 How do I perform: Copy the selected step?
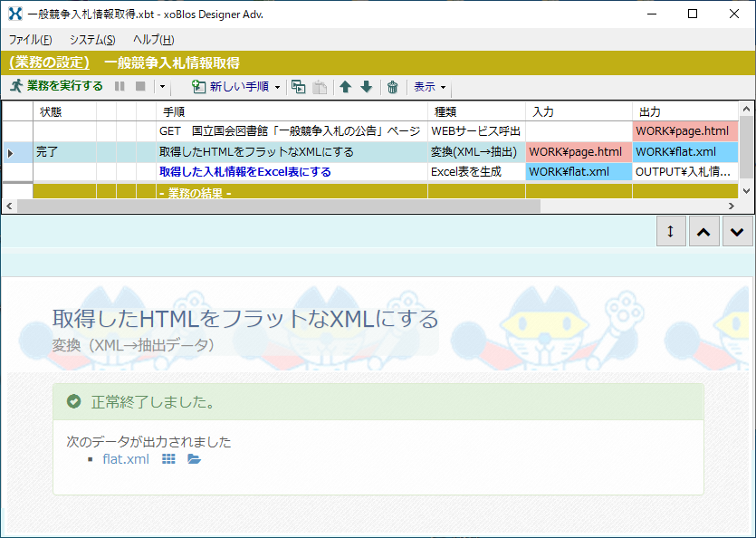point(299,86)
